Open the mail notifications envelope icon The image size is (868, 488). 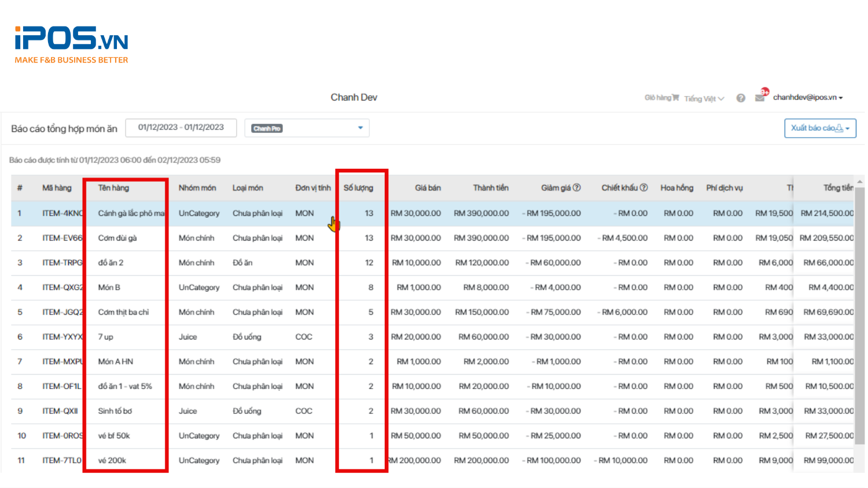760,98
